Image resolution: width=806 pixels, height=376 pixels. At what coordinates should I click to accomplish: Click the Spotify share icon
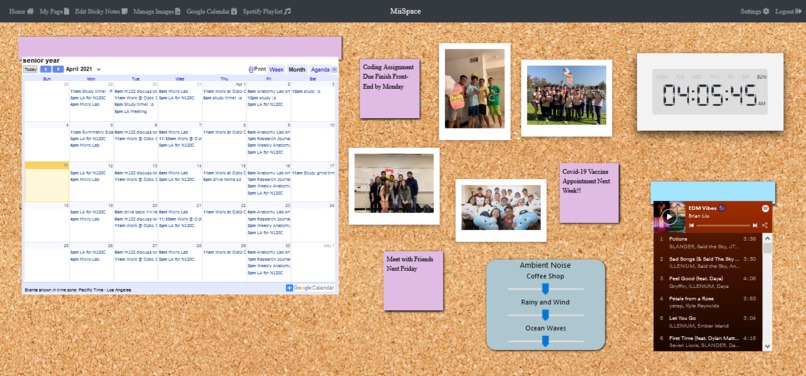pos(765,225)
